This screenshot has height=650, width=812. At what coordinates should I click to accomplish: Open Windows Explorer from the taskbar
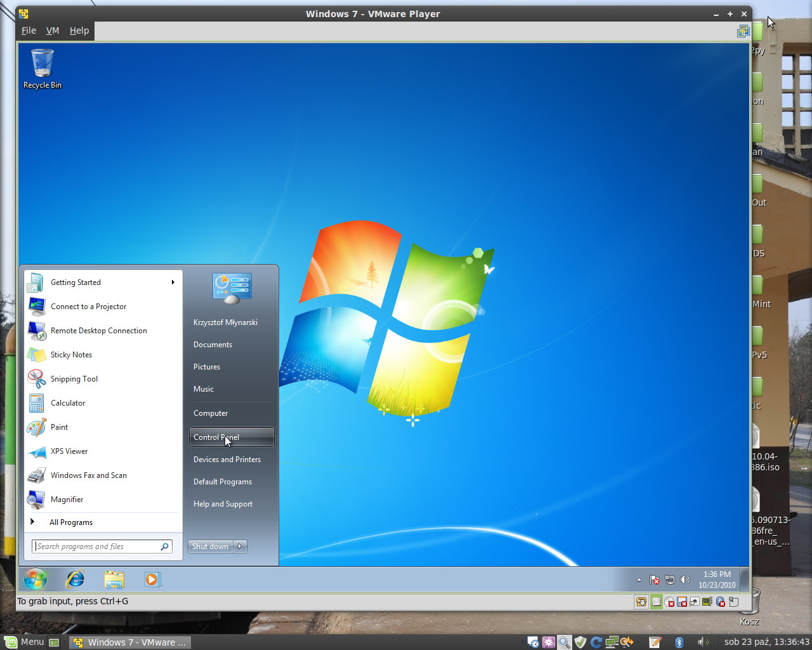tap(114, 579)
